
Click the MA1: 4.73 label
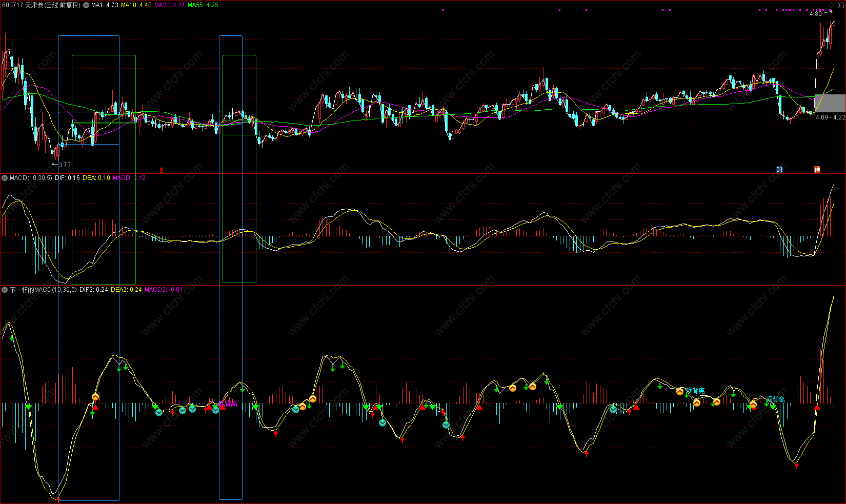tap(105, 5)
